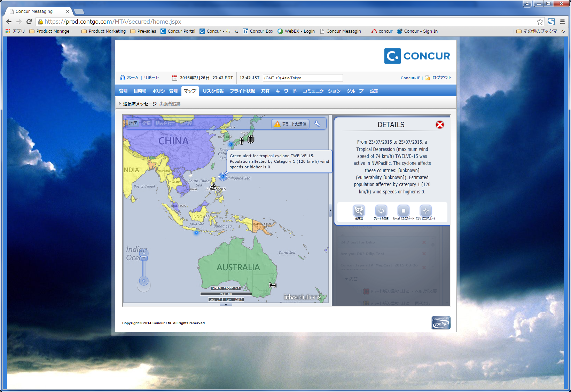Click the hotel bed marker in Australia
Image resolution: width=571 pixels, height=392 pixels.
(x=273, y=285)
